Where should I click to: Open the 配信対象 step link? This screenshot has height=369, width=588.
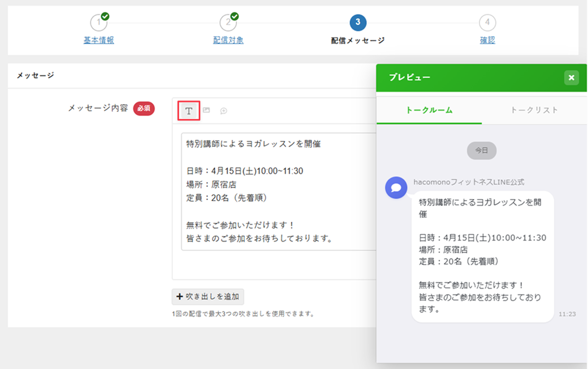(228, 40)
